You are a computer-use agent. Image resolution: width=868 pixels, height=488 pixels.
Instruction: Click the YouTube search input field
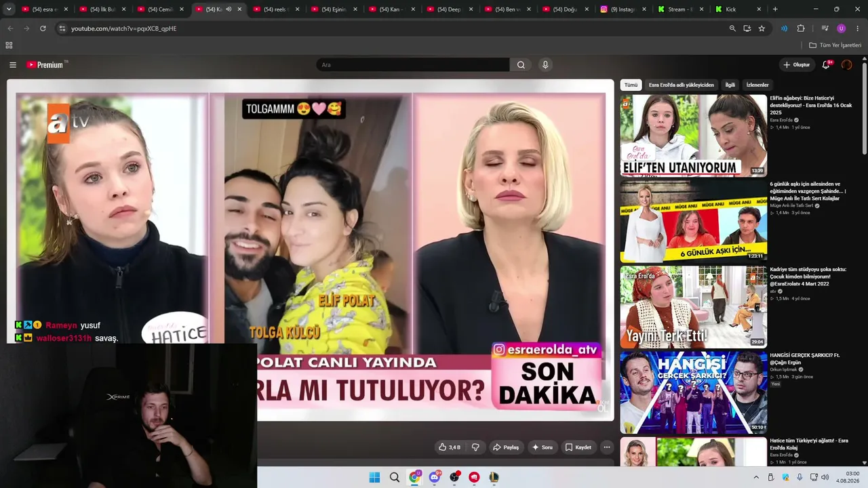tap(413, 65)
